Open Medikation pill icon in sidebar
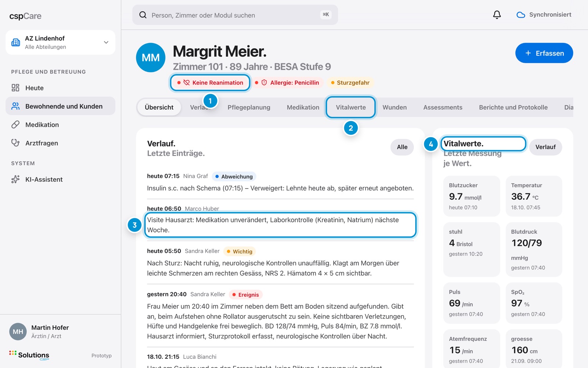 pos(15,124)
